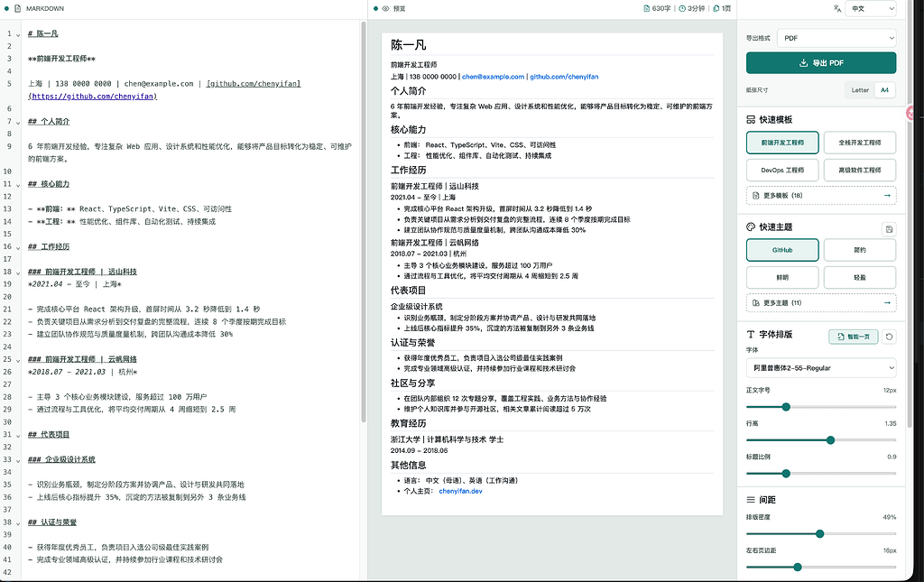Viewport: 924px width, 582px height.
Task: Click the download icon on 导出 PDF
Action: pyautogui.click(x=803, y=63)
